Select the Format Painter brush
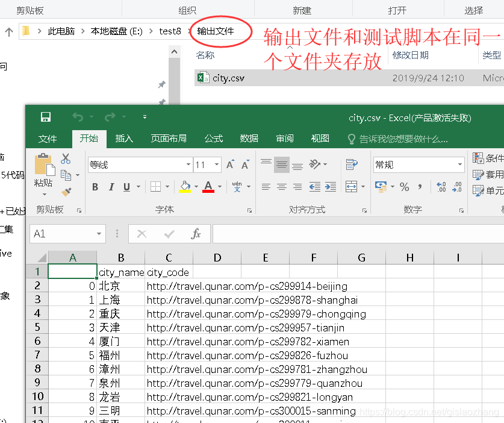504x423 pixels. pos(66,192)
